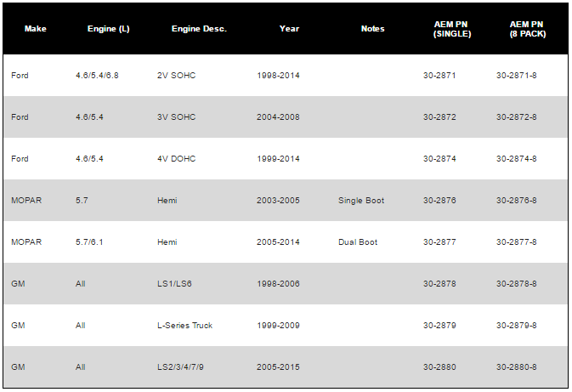Select the LS2/3/4/7/9 engine description
Screen dimensions: 572x392
click(x=182, y=367)
